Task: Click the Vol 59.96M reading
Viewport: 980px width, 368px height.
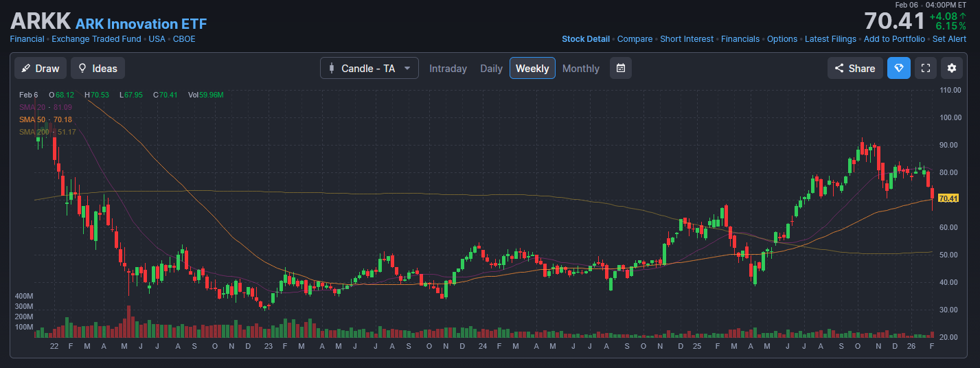Action: point(206,95)
